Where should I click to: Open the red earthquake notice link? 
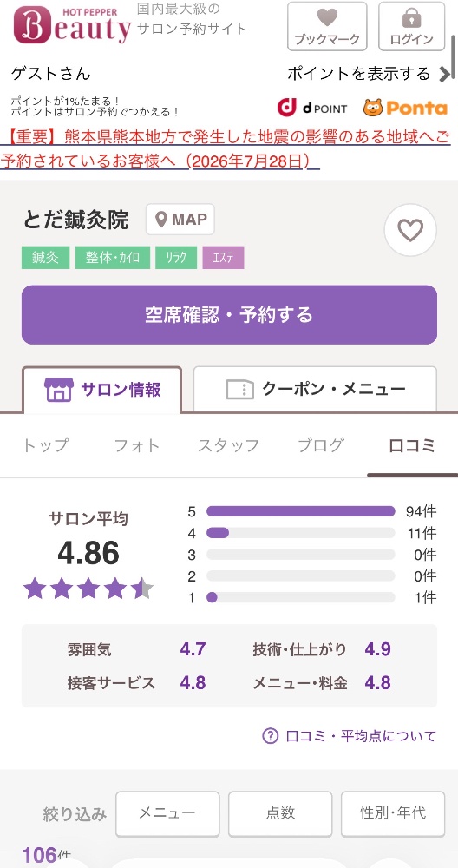226,148
